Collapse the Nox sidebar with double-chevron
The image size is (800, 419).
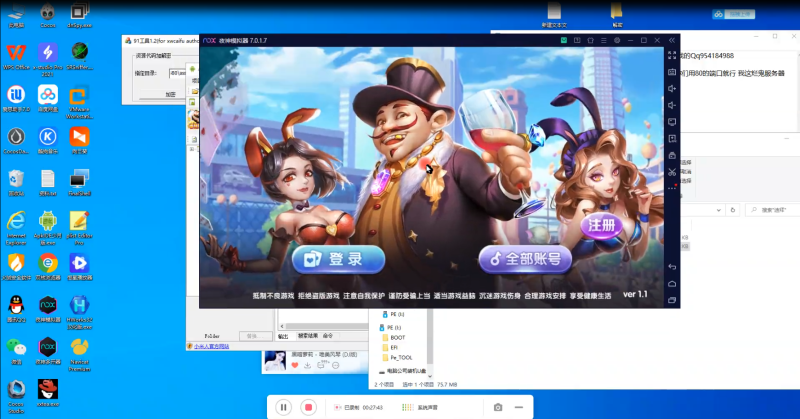click(x=672, y=40)
